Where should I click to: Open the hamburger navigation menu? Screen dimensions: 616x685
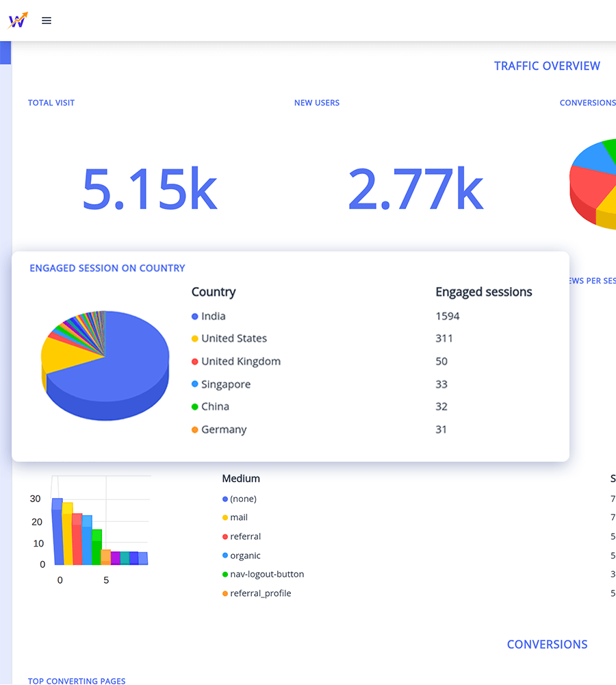(x=46, y=21)
